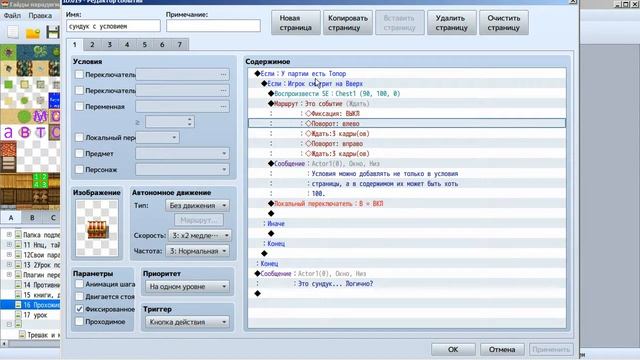Open the Триггер dropdown
Image resolution: width=640 pixels, height=360 pixels.
tap(187, 322)
